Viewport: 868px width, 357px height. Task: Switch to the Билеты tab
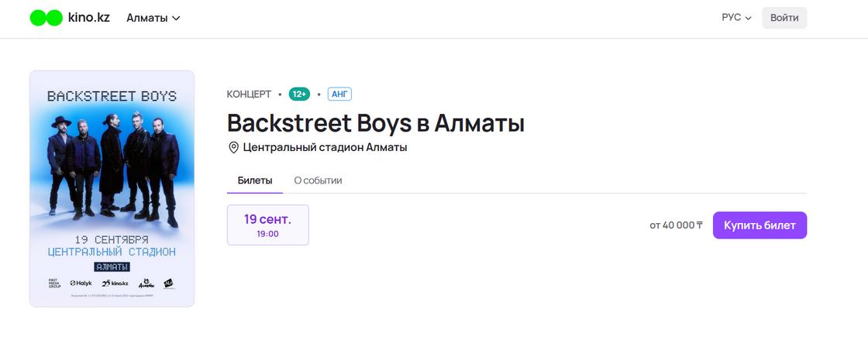[x=255, y=180]
